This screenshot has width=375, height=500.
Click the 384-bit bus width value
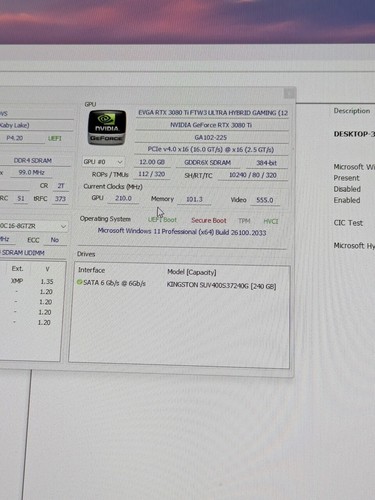click(266, 163)
